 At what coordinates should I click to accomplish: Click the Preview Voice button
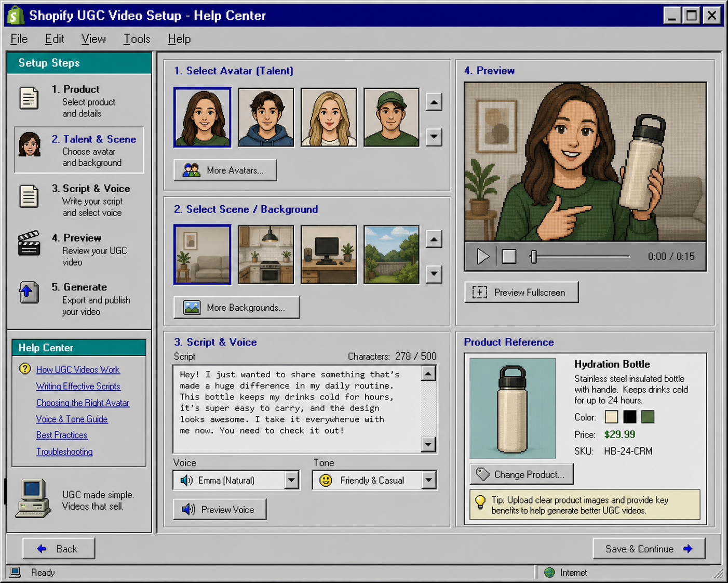[220, 510]
